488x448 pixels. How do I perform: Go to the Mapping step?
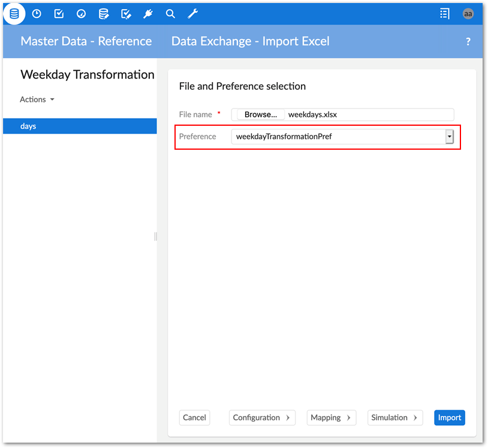tap(331, 417)
